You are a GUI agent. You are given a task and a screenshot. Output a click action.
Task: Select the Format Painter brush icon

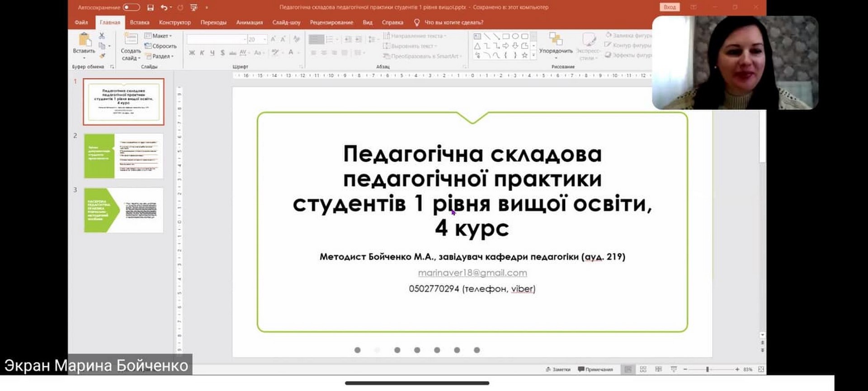102,56
